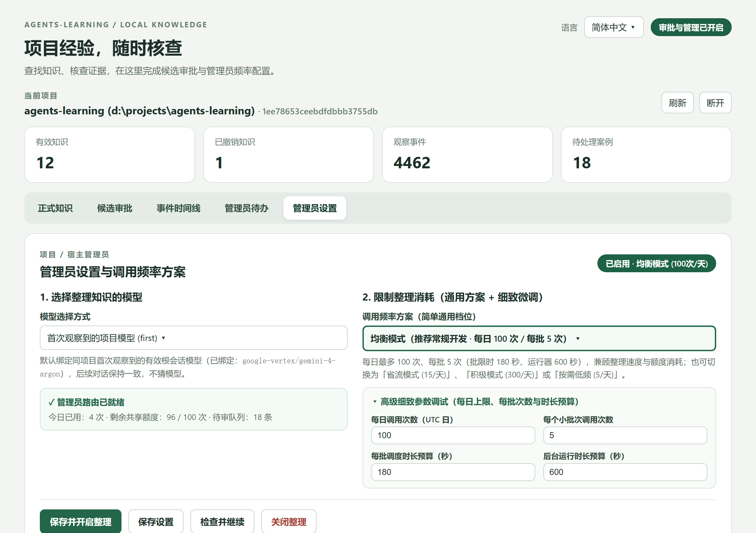Open the 管理员待办 tab
This screenshot has height=533, width=756.
click(247, 208)
